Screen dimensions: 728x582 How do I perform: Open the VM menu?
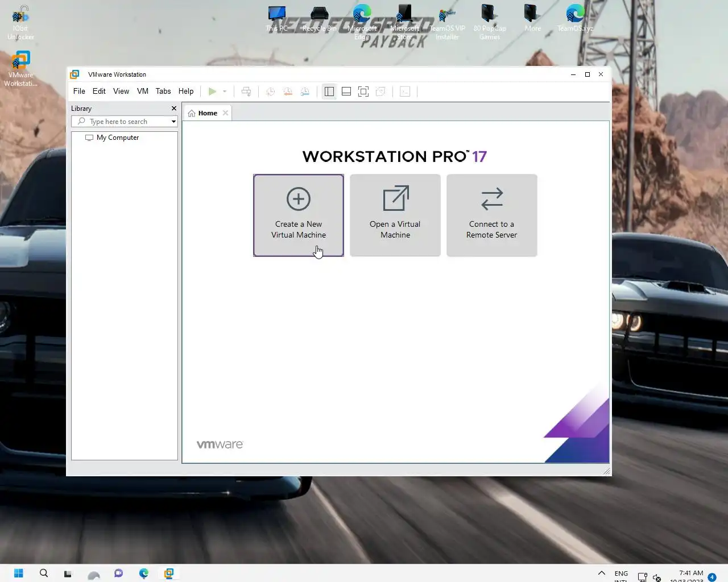143,91
